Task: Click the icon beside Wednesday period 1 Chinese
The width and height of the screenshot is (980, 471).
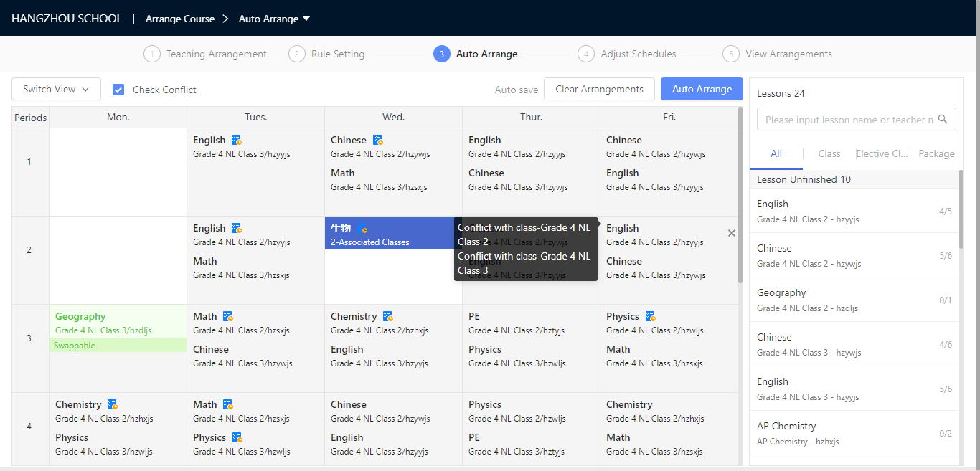Action: pyautogui.click(x=377, y=141)
